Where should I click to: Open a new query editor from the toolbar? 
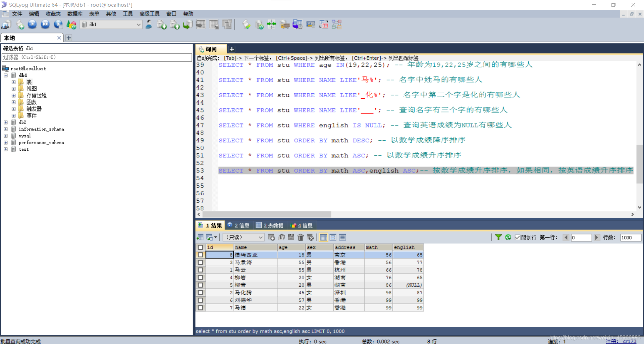pos(20,24)
